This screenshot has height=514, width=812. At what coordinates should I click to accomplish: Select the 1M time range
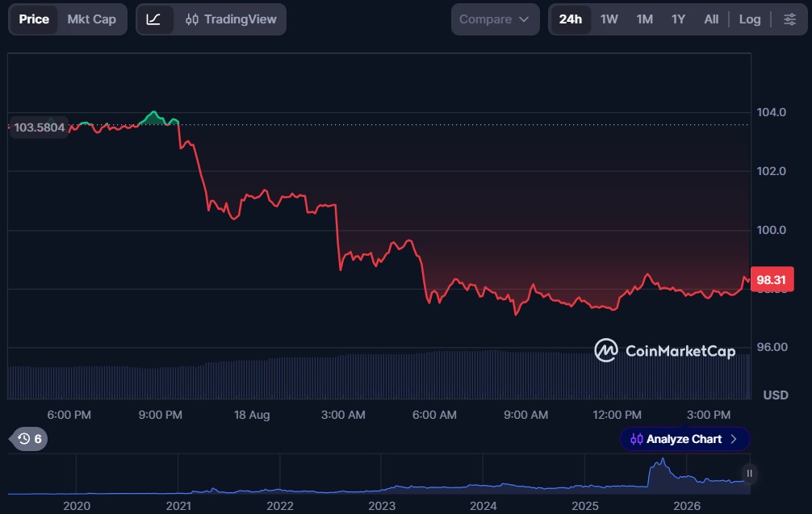point(644,19)
